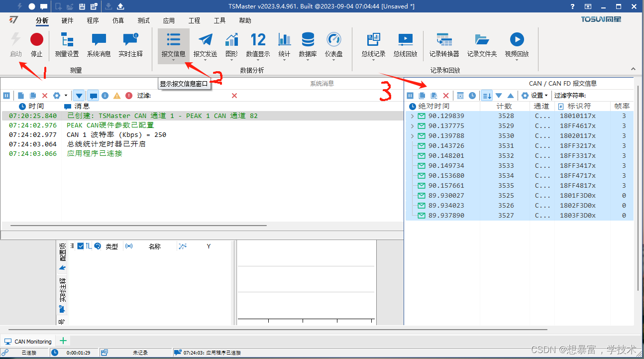The height and width of the screenshot is (359, 644).
Task: Click the 过滤 filter input in system messages
Action: [x=191, y=96]
